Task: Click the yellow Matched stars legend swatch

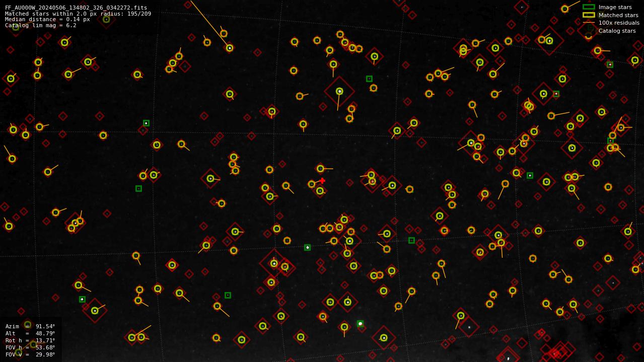Action: [589, 15]
